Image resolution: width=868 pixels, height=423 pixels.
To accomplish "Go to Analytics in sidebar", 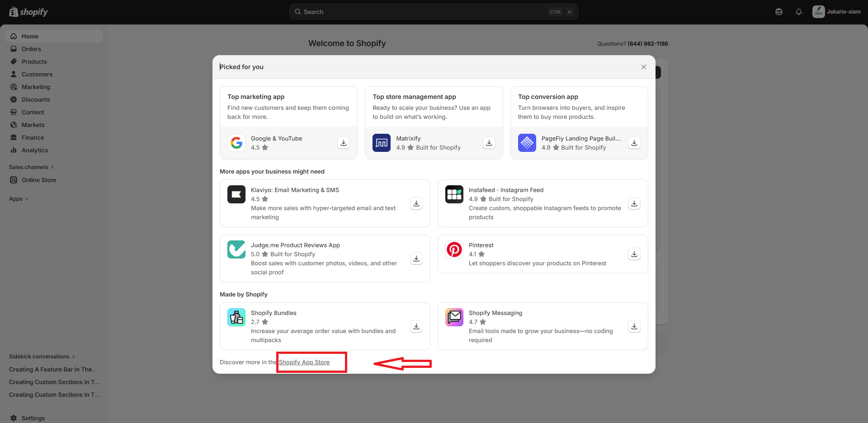I will tap(35, 150).
